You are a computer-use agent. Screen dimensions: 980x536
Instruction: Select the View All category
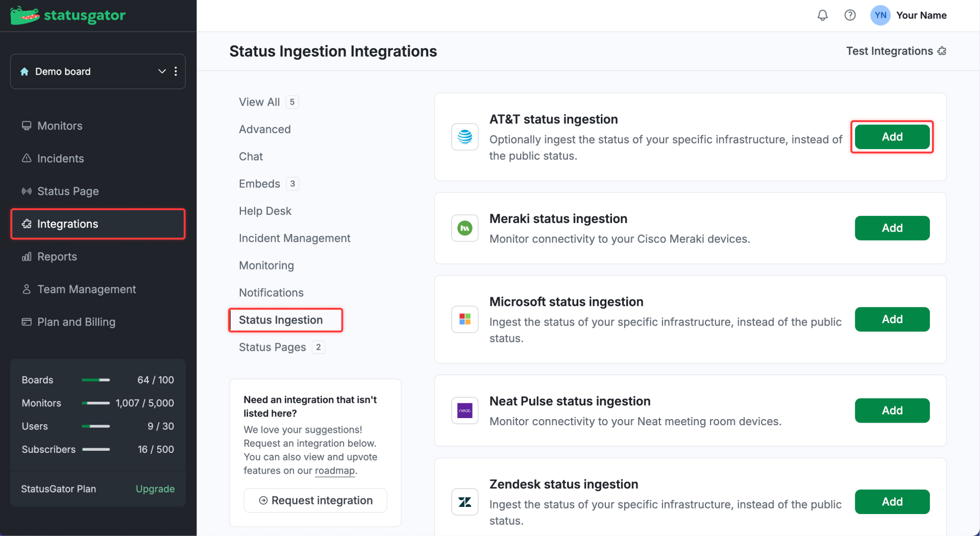pos(259,102)
